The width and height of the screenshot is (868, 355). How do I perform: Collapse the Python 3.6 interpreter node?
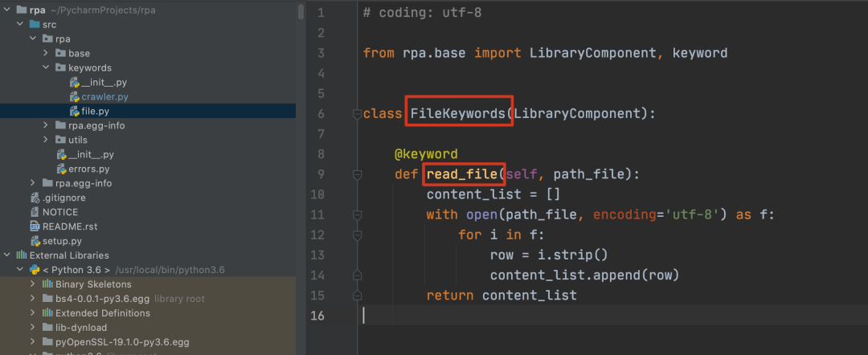point(20,270)
